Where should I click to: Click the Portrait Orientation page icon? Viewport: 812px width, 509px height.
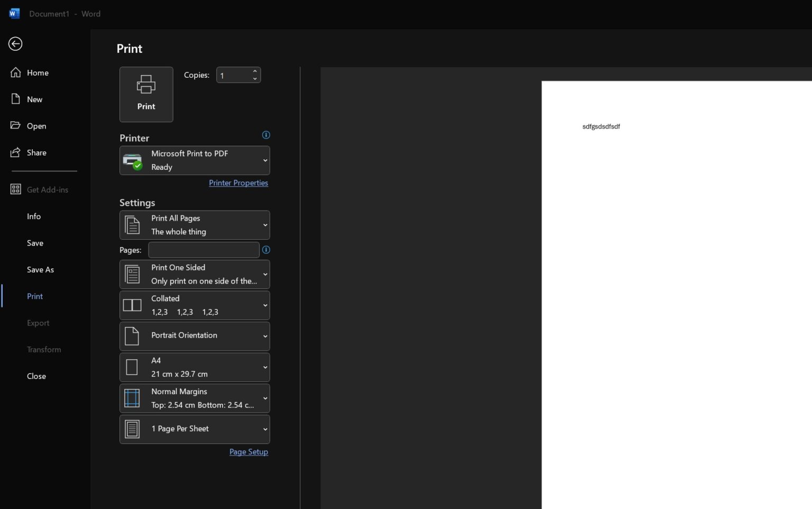tap(132, 336)
